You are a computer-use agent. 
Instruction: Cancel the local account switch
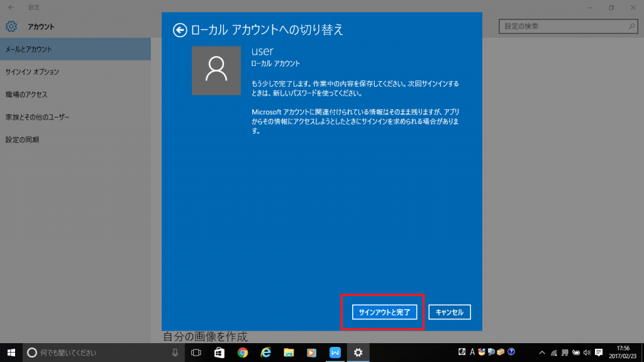pyautogui.click(x=449, y=312)
